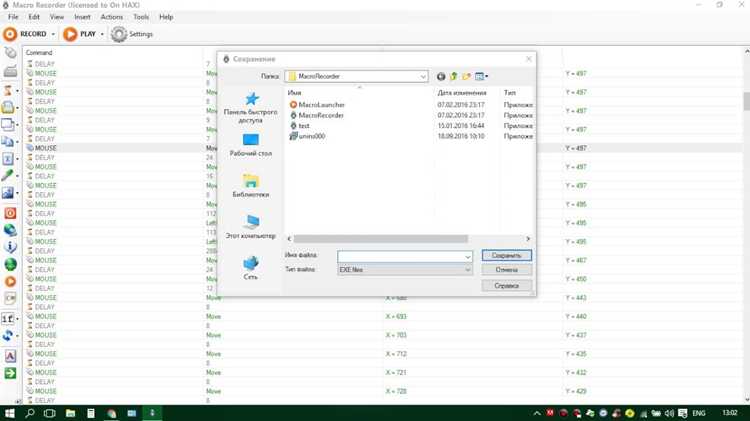Go back in save dialog navigation
The width and height of the screenshot is (750, 421).
(x=441, y=76)
